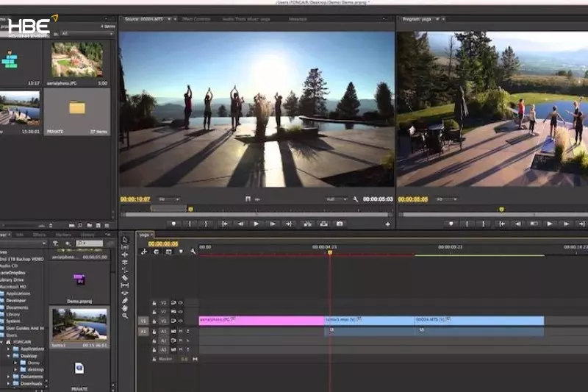Mute audio track A1
Image resolution: width=588 pixels, height=392 pixels.
180,331
